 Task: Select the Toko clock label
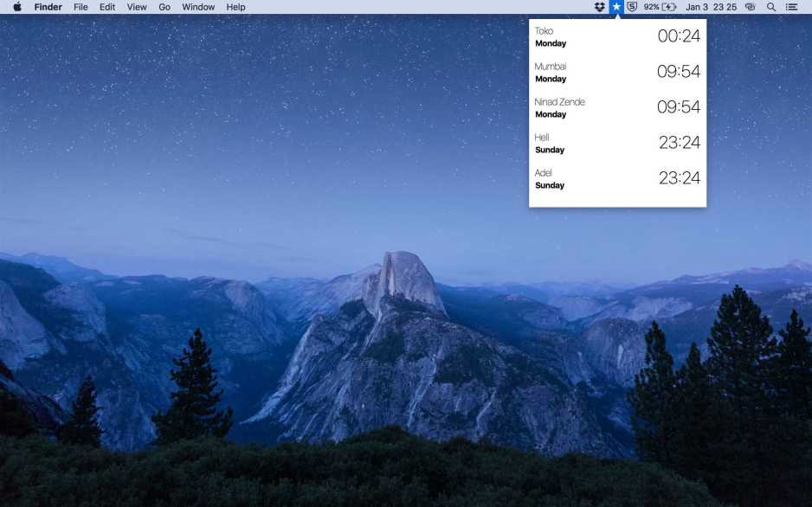(x=544, y=31)
